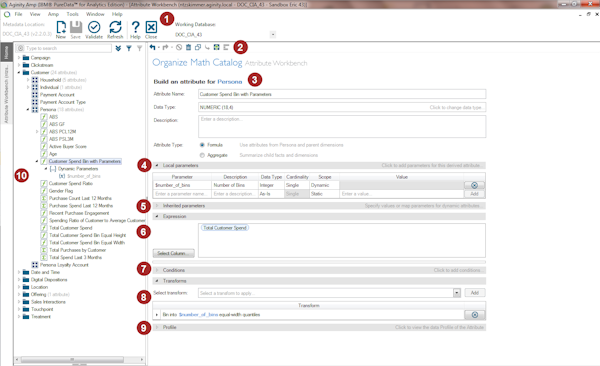Click the Refresh icon

click(x=115, y=28)
